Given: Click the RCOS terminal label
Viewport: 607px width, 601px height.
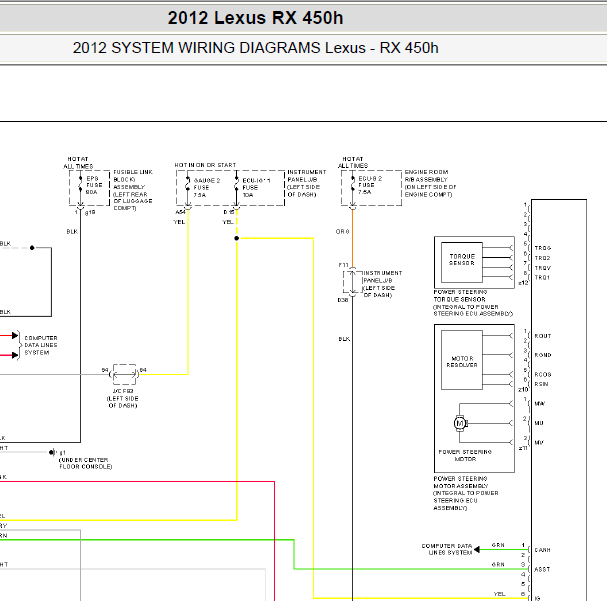Looking at the screenshot, I should pos(543,375).
